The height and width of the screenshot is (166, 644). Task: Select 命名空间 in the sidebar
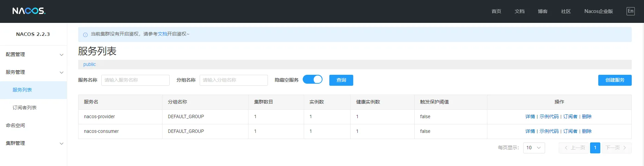point(15,125)
